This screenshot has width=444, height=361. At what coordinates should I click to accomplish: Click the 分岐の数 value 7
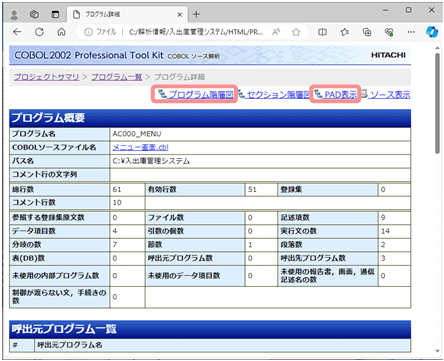pos(115,245)
